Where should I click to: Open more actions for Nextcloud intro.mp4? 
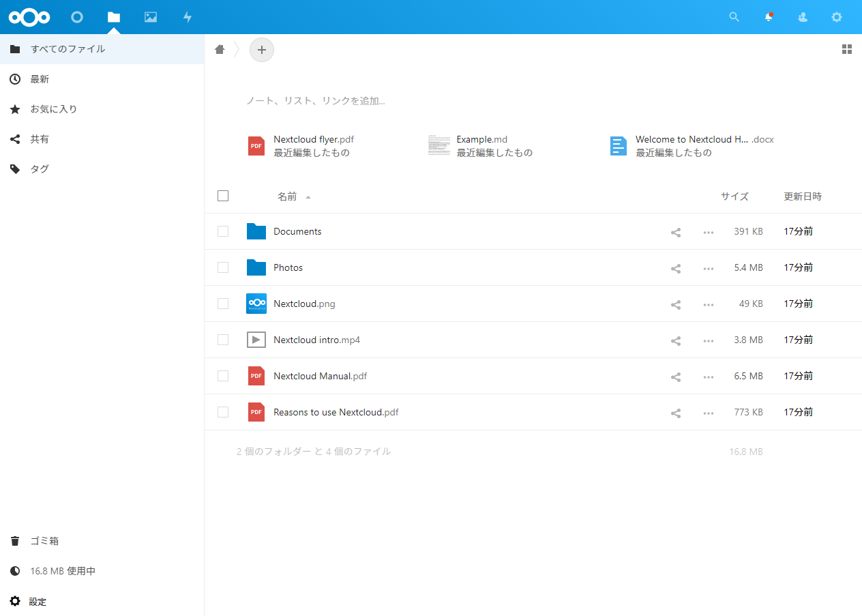pyautogui.click(x=709, y=340)
